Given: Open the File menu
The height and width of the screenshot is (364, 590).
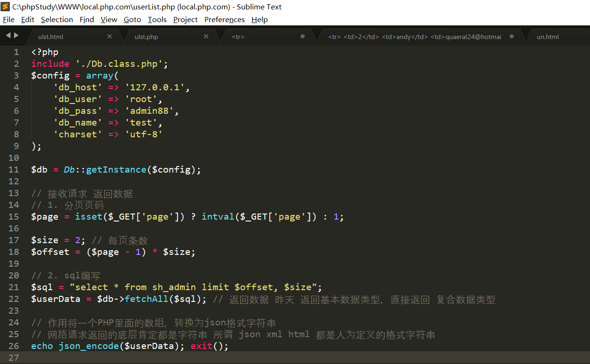Looking at the screenshot, I should point(8,19).
